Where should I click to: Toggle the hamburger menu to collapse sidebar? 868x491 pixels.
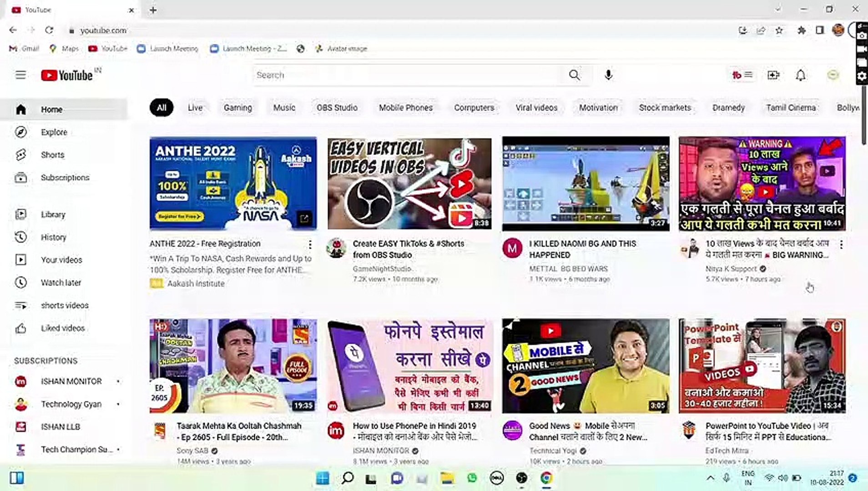(x=20, y=75)
